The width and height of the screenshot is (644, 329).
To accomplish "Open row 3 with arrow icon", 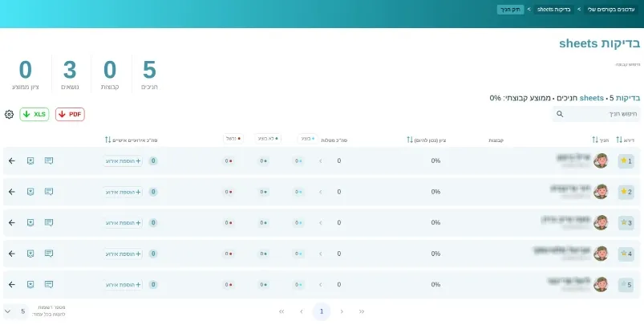I will tap(12, 222).
